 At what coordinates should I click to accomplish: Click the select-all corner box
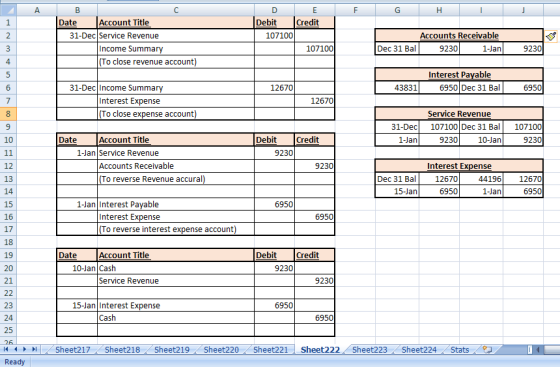point(8,10)
